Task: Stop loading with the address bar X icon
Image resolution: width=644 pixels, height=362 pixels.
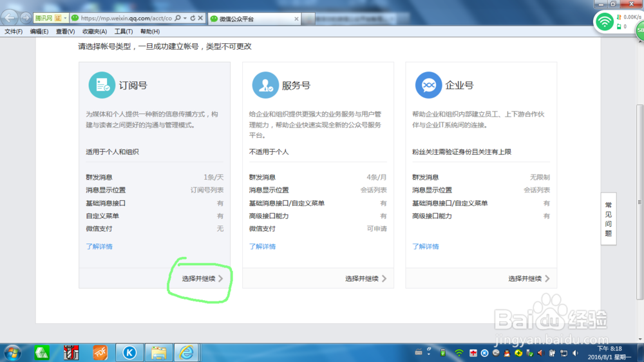Action: [x=200, y=18]
